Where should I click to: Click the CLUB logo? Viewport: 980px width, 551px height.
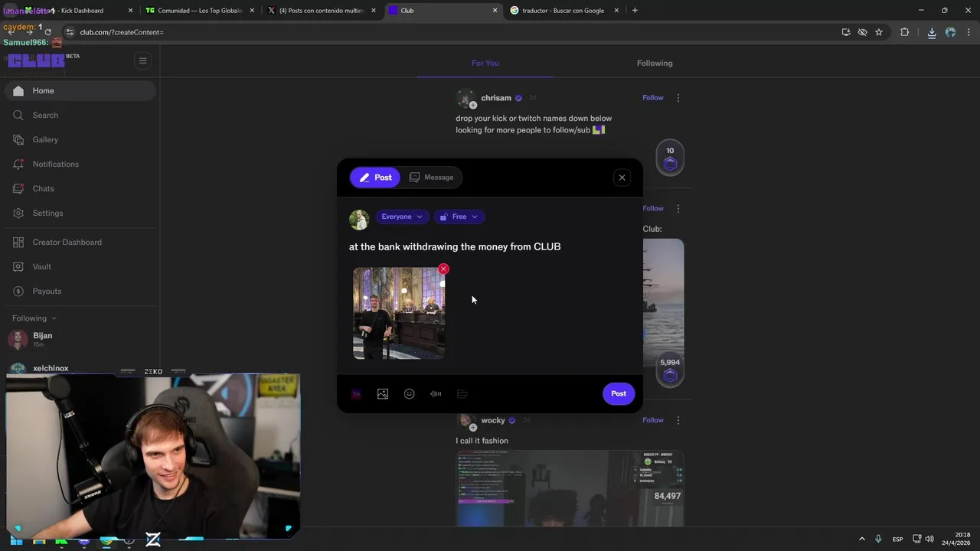[x=37, y=60]
